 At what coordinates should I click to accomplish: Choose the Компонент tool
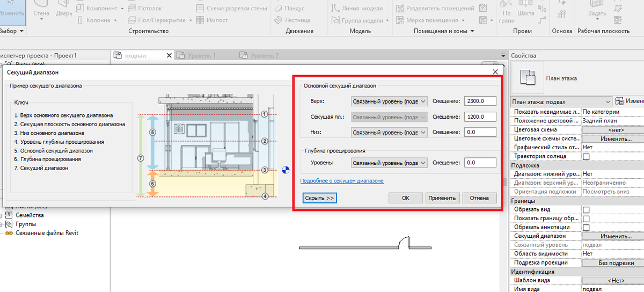coord(97,9)
